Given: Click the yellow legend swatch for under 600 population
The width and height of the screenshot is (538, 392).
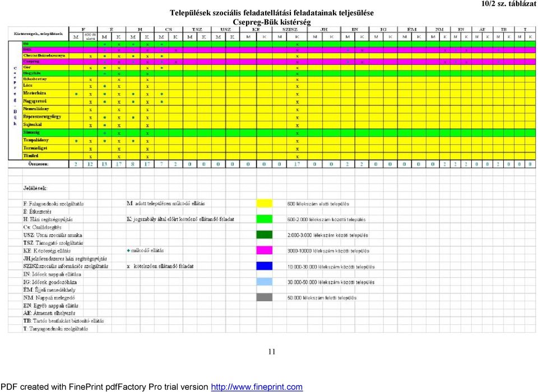Looking at the screenshot, I should coord(264,203).
